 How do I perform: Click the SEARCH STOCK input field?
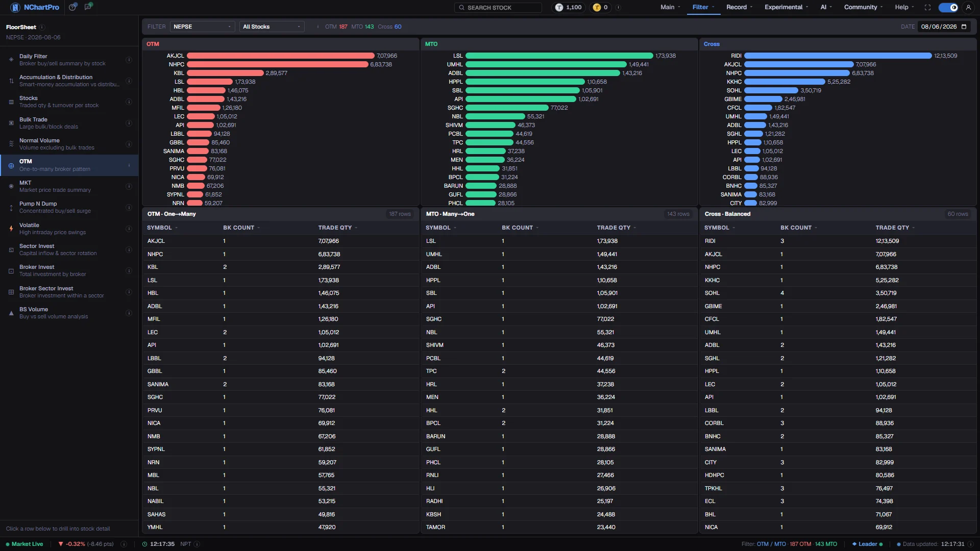coord(498,7)
